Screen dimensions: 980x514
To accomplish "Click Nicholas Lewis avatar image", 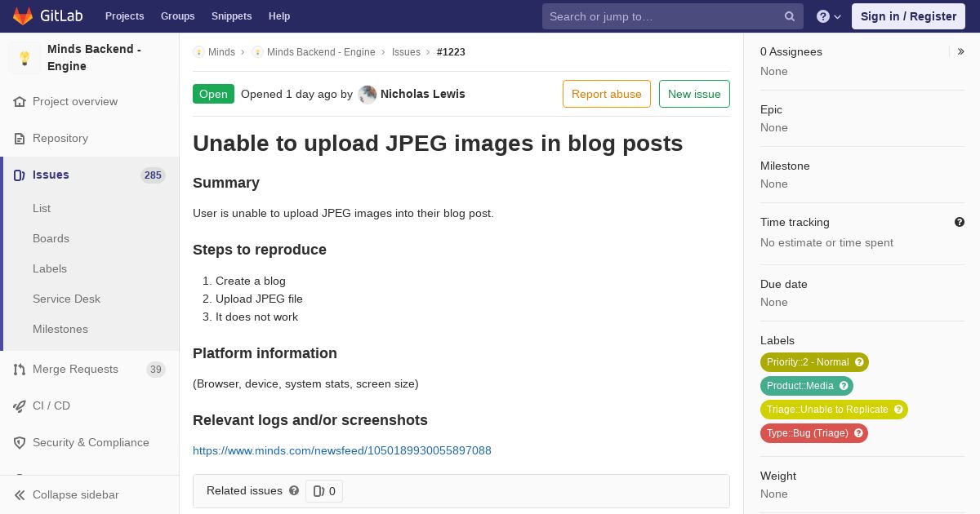I will tap(367, 95).
